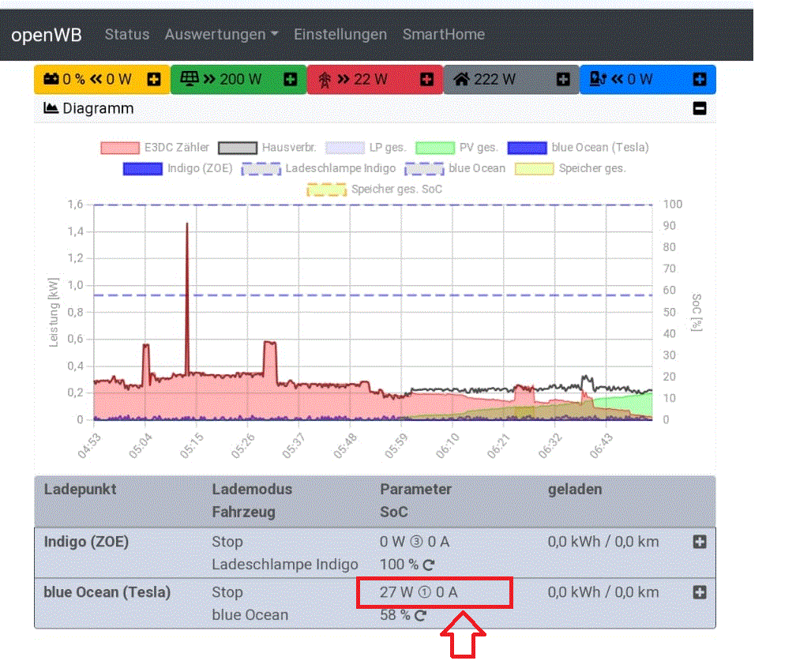Image resolution: width=796 pixels, height=672 pixels.
Task: Click the house consumption icon
Action: [x=462, y=79]
